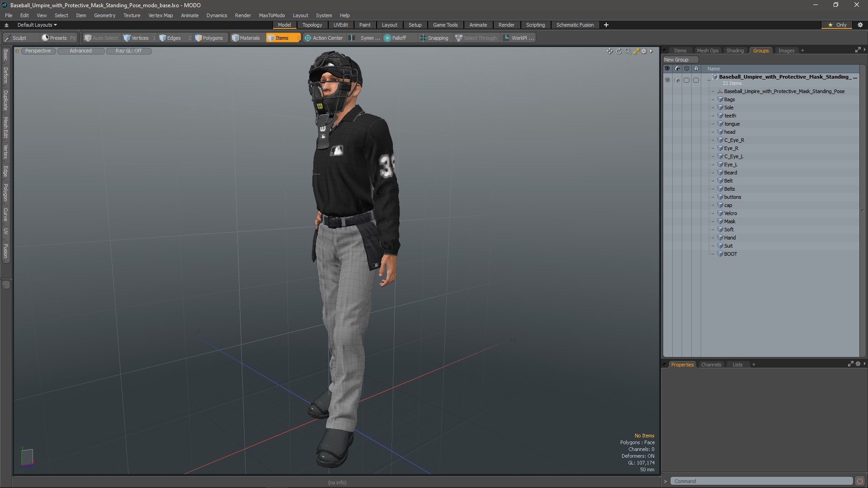The image size is (868, 488).
Task: Switch to the Shading tab
Action: (735, 51)
